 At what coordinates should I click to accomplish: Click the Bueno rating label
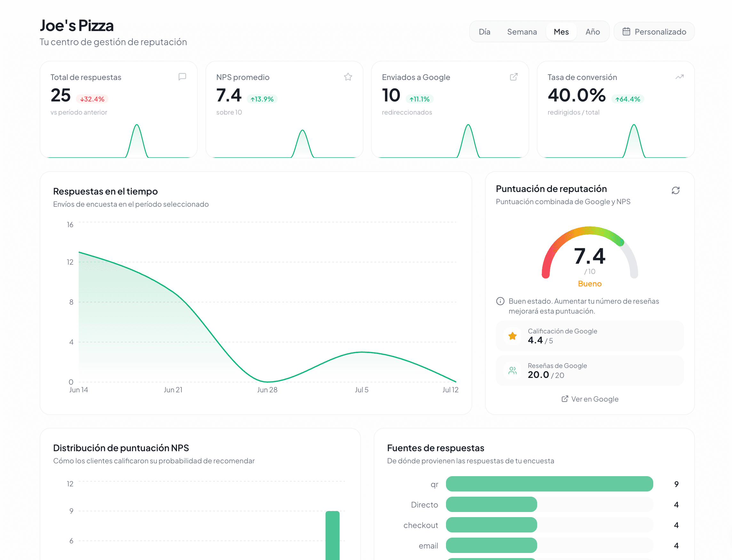tap(590, 284)
